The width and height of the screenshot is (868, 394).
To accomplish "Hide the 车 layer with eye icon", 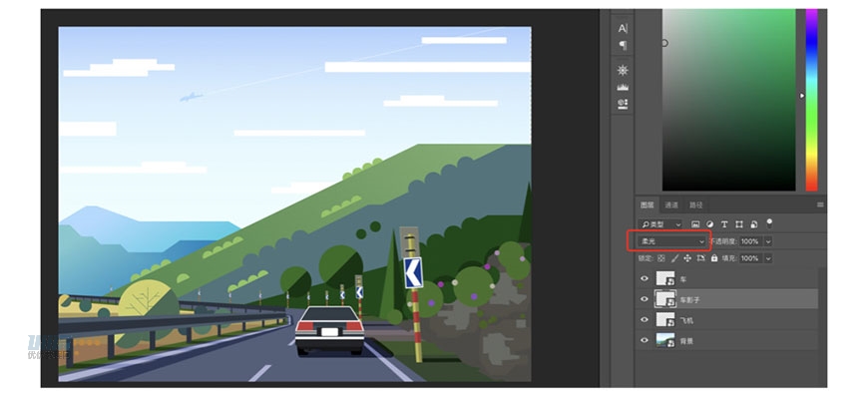I will pyautogui.click(x=645, y=279).
